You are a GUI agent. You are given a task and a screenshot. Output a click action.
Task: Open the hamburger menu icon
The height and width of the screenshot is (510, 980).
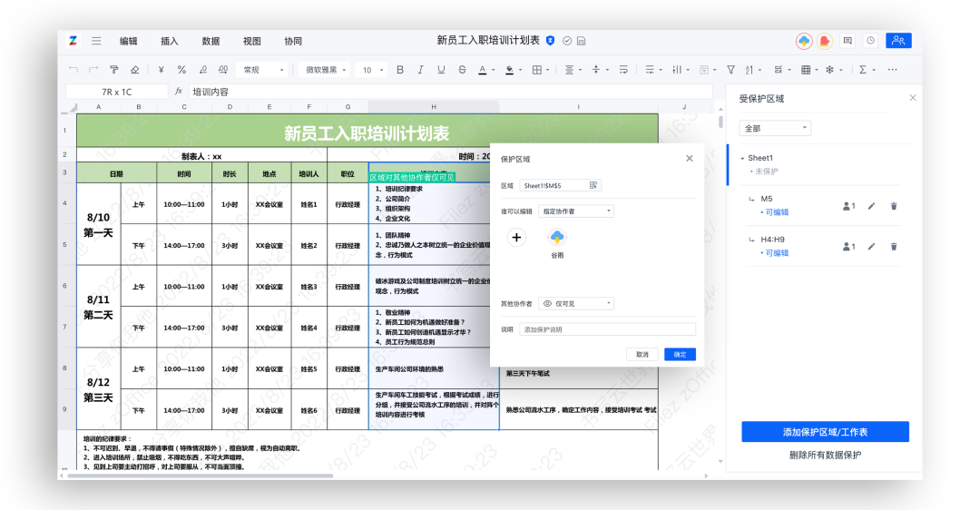(96, 41)
